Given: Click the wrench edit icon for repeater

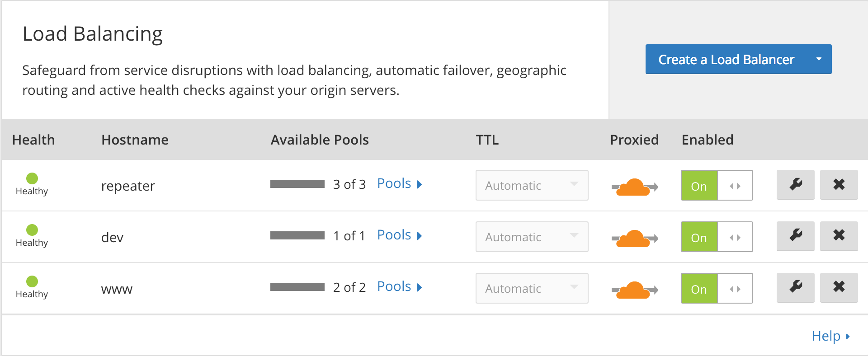Looking at the screenshot, I should click(x=795, y=185).
